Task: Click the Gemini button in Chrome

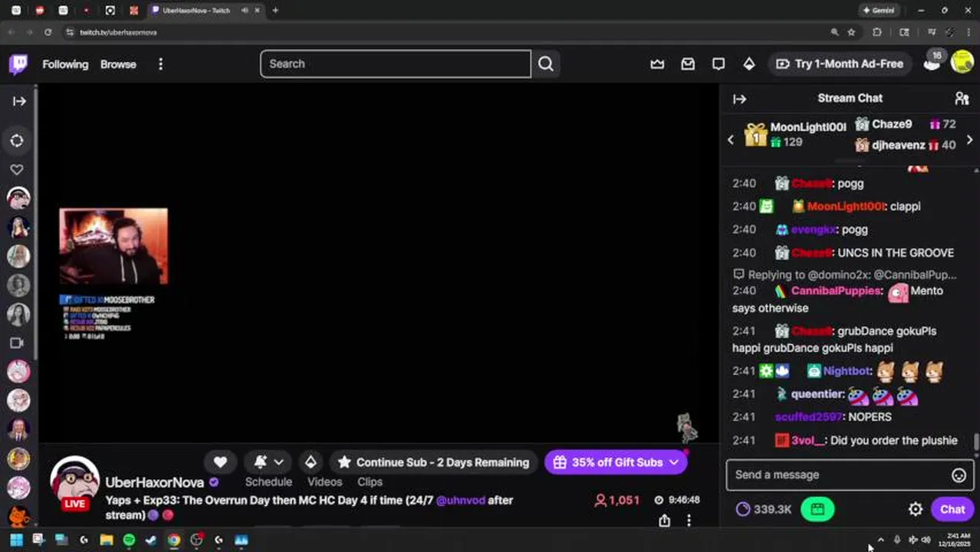Action: click(879, 10)
